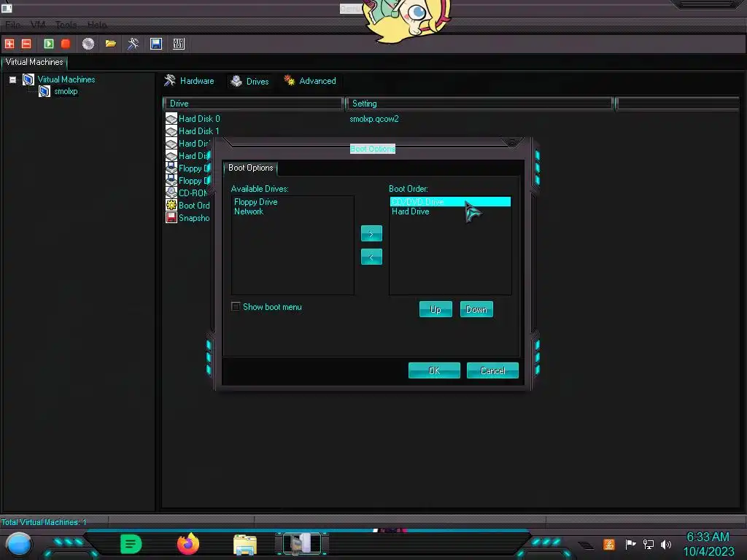Open the Start orb button
Viewport: 747px width, 560px height.
[19, 544]
